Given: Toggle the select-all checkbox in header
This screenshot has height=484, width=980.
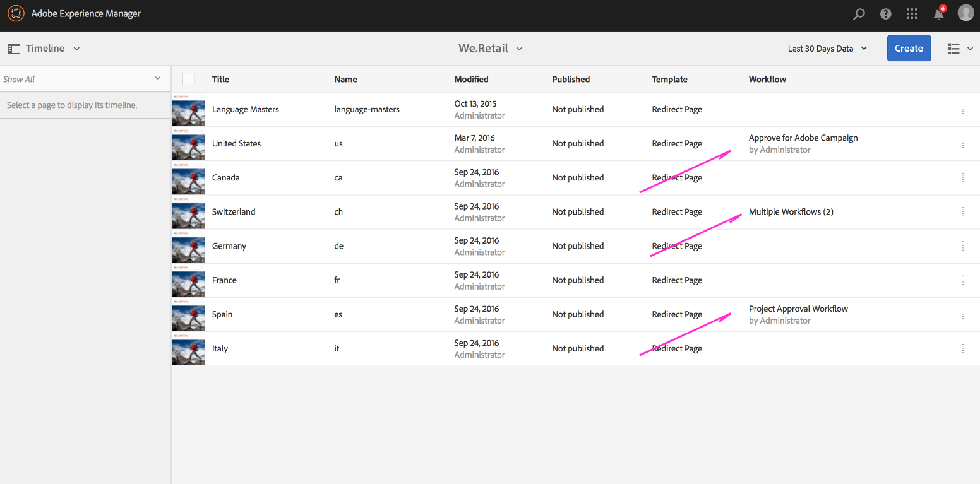Looking at the screenshot, I should 188,79.
